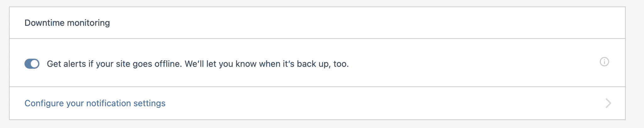
Task: Toggle the downtime monitoring switch
Action: (x=32, y=64)
